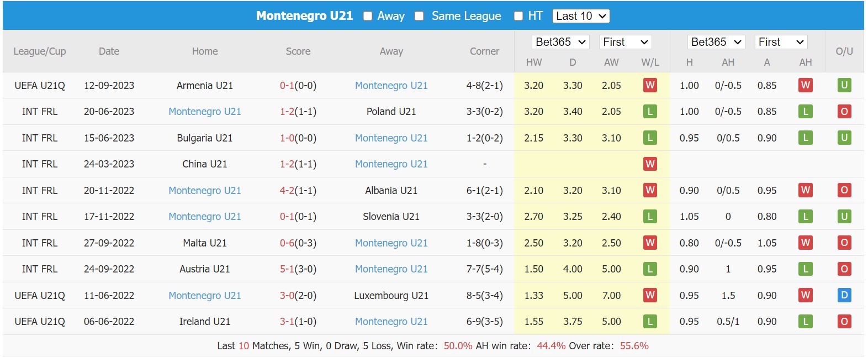This screenshot has width=868, height=357.
Task: Click the O badge for the Ireland match
Action: pyautogui.click(x=844, y=321)
